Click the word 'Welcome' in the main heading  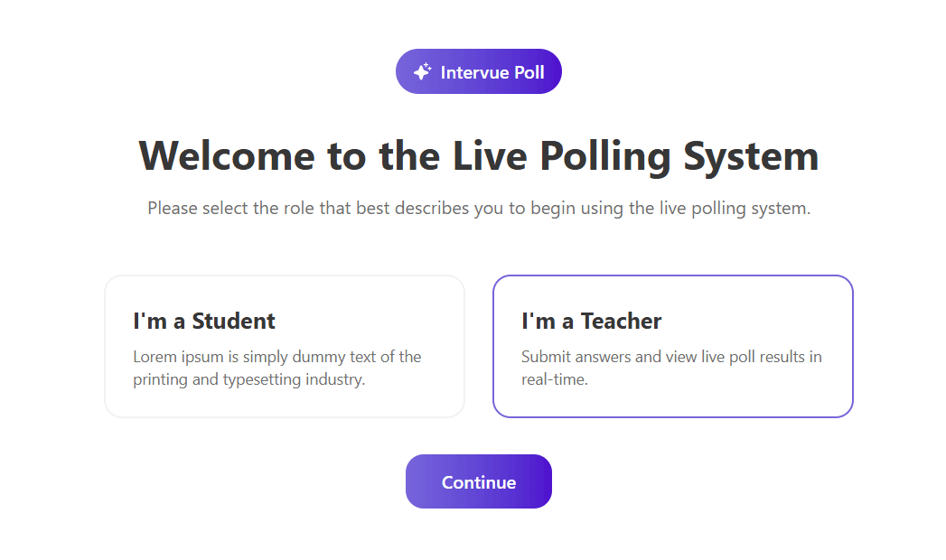click(227, 155)
